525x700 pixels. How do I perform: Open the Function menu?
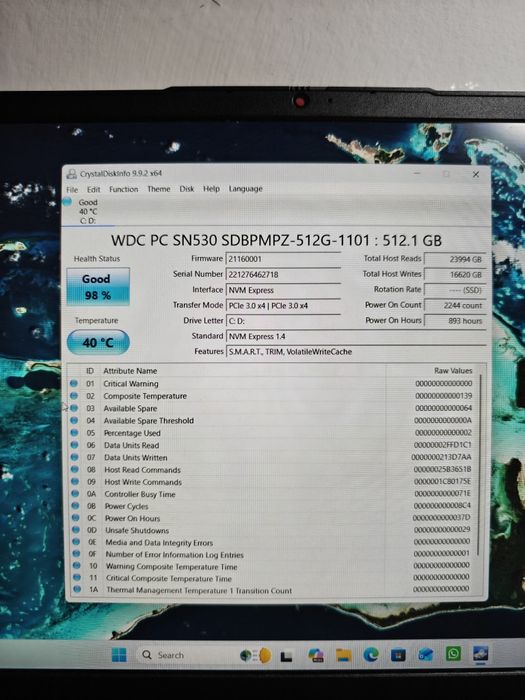[x=124, y=189]
